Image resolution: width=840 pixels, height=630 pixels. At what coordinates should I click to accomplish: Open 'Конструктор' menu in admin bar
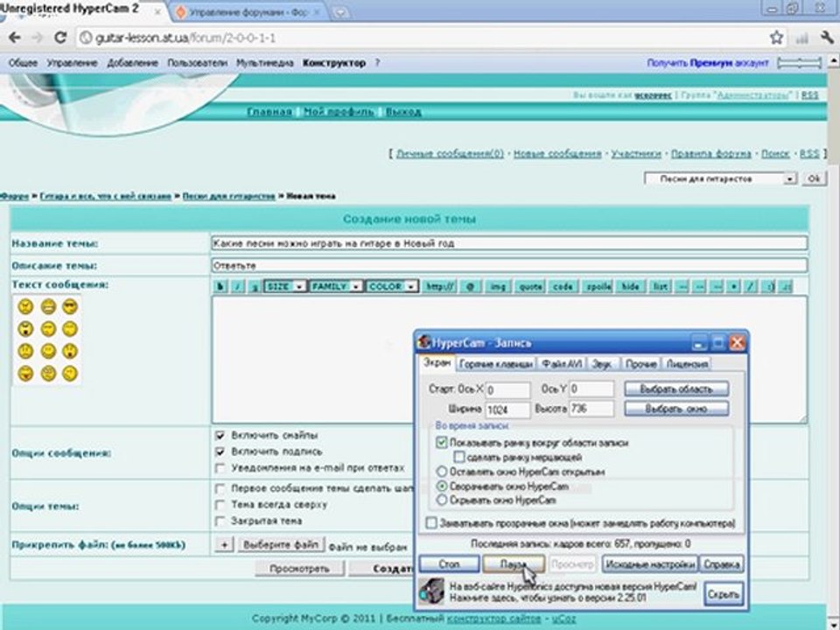coord(334,63)
